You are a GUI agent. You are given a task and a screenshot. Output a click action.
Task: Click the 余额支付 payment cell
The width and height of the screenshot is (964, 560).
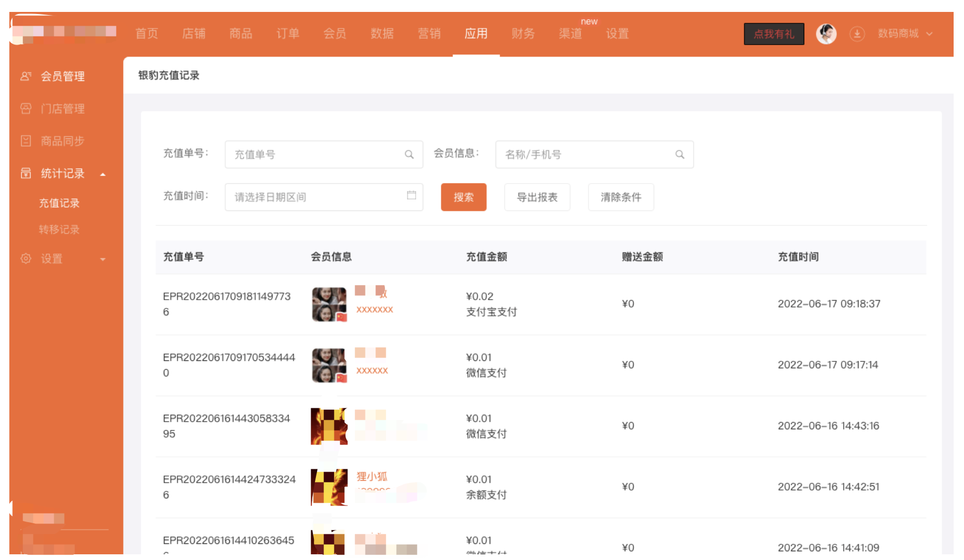(486, 495)
